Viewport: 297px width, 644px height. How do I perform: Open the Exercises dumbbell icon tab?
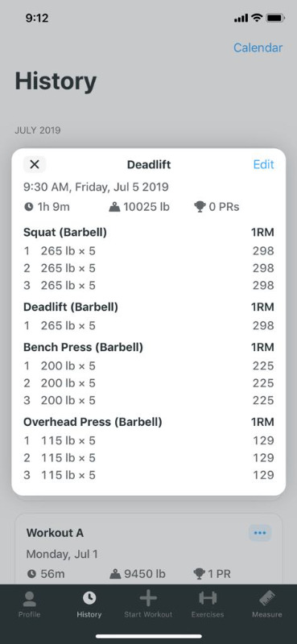[208, 598]
